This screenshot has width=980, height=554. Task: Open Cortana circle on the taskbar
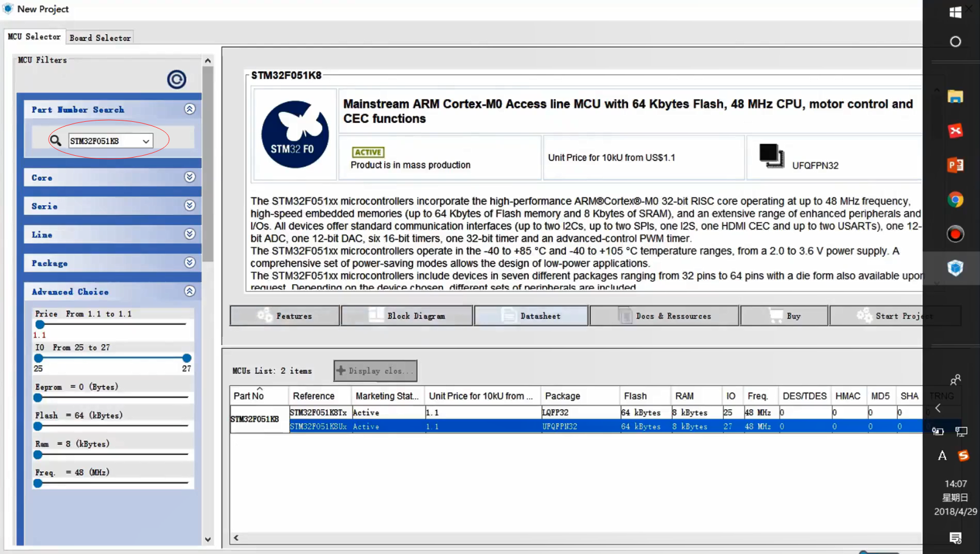(x=955, y=41)
